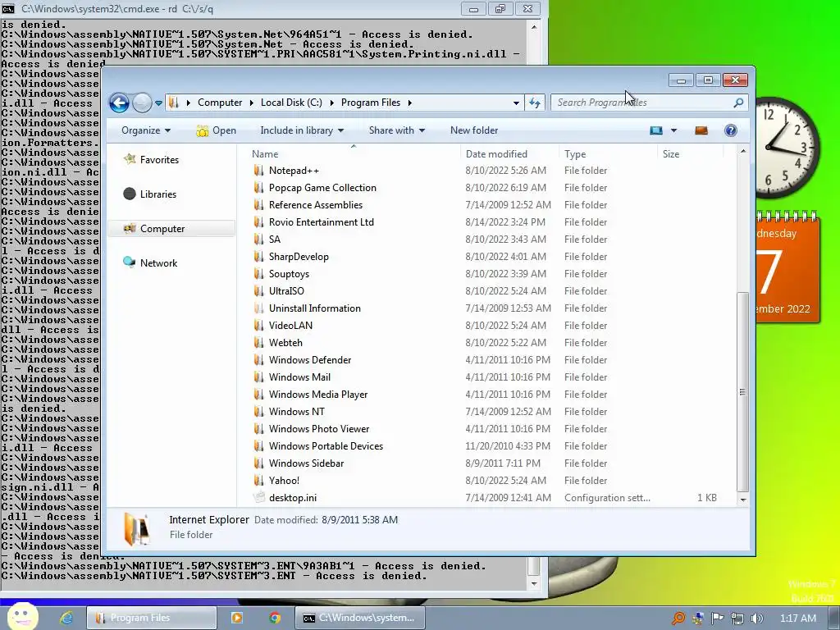Expand the arrow after Computer breadcrumb
Viewport: 840px width, 630px height.
point(252,103)
